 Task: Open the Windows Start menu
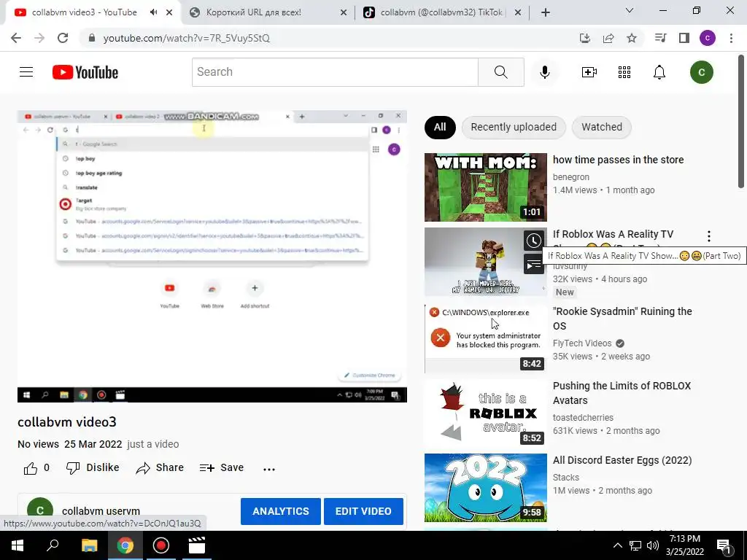point(18,545)
